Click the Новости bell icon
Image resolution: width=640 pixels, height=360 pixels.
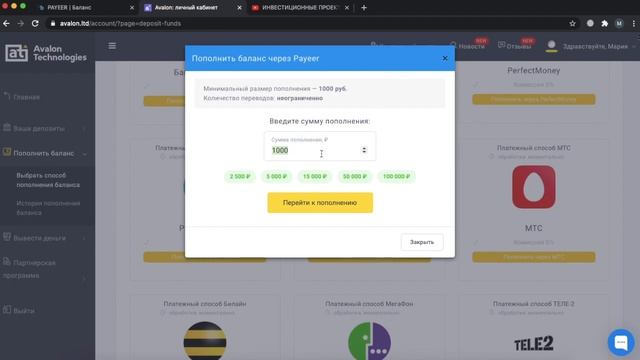(x=453, y=45)
